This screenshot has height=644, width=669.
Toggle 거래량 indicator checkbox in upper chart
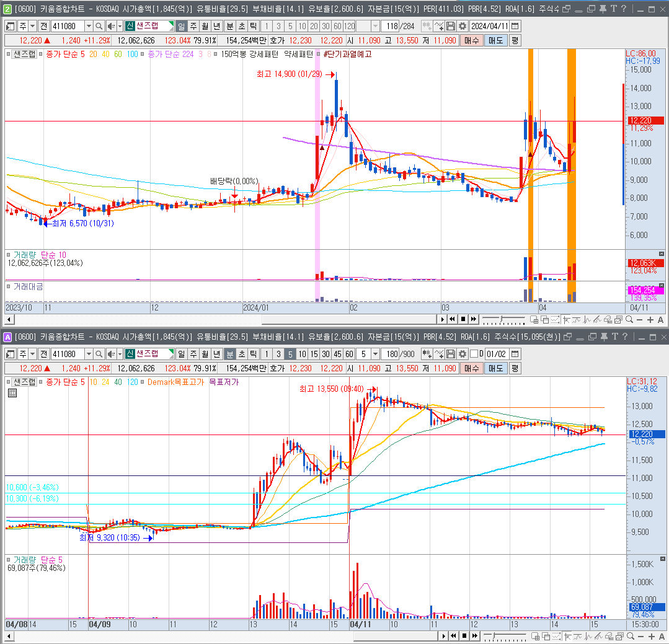8,255
